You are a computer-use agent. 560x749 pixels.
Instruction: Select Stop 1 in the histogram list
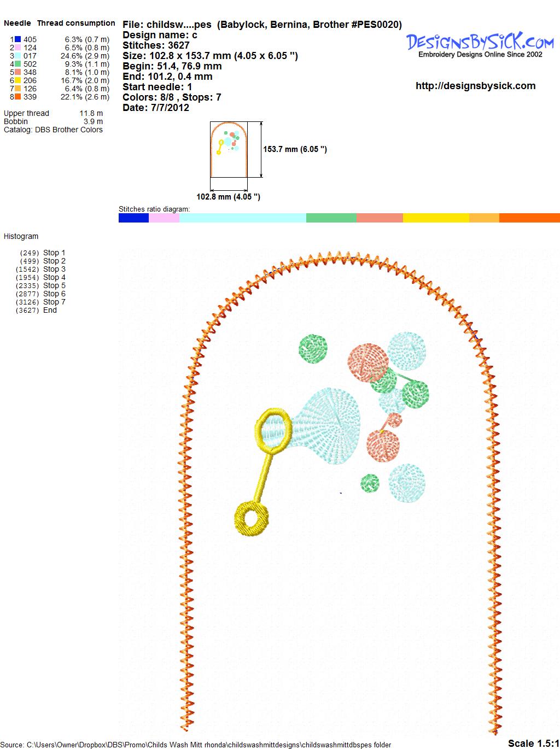[x=54, y=253]
